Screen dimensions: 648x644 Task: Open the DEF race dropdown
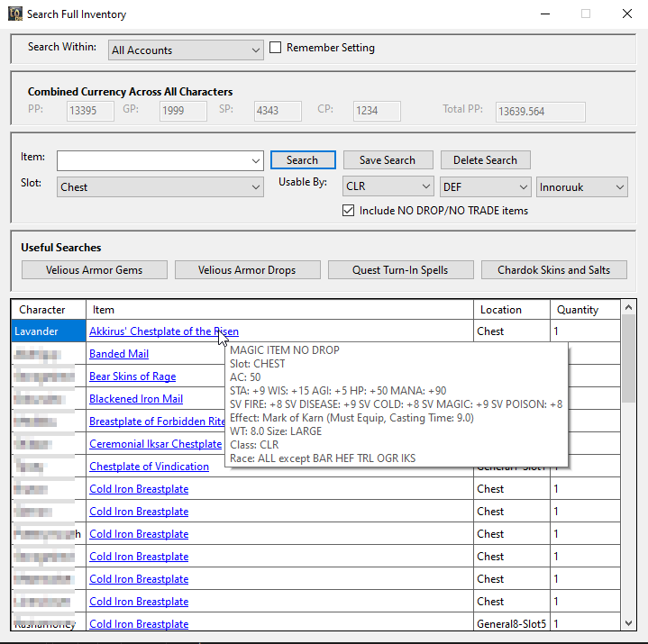(485, 187)
